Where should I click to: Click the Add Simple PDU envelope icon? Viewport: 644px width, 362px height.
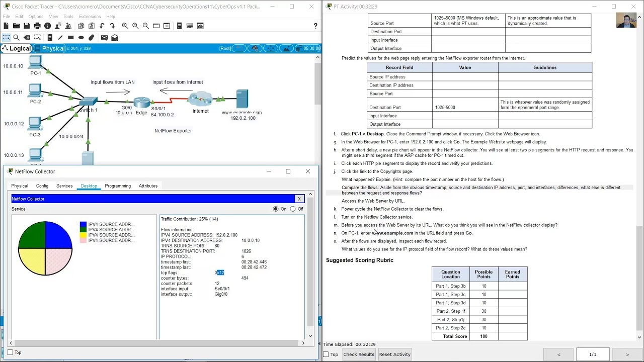[x=104, y=37]
